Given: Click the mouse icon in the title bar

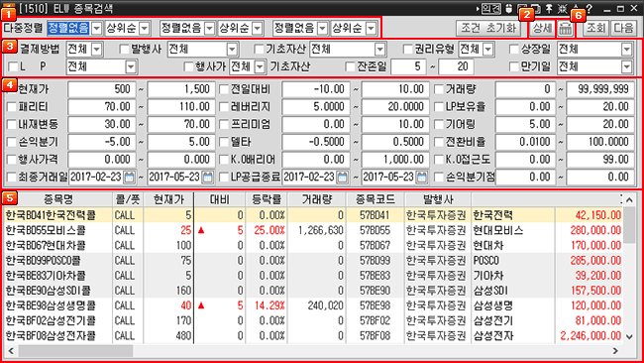Looking at the screenshot, I should [x=509, y=8].
